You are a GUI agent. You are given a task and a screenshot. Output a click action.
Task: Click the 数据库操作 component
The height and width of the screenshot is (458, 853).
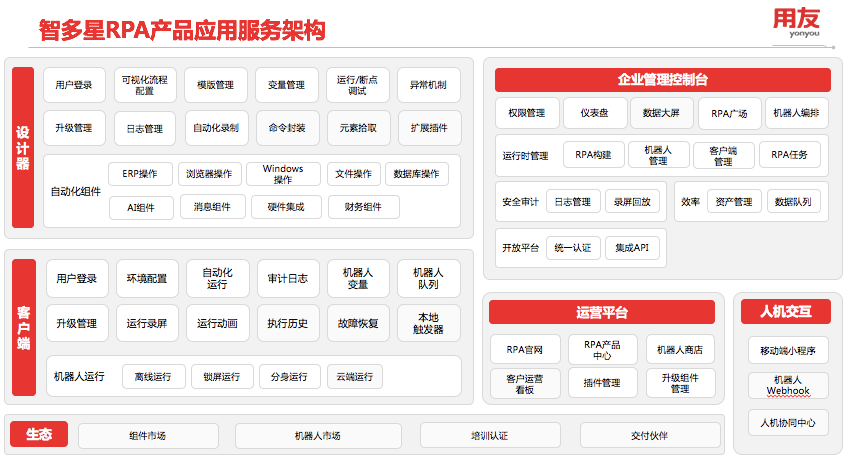tap(417, 174)
